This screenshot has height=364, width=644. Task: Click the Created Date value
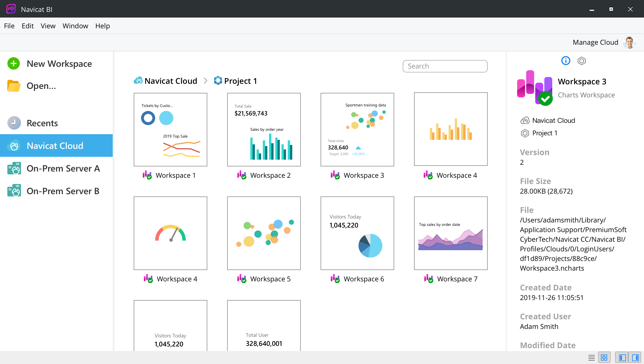click(551, 297)
